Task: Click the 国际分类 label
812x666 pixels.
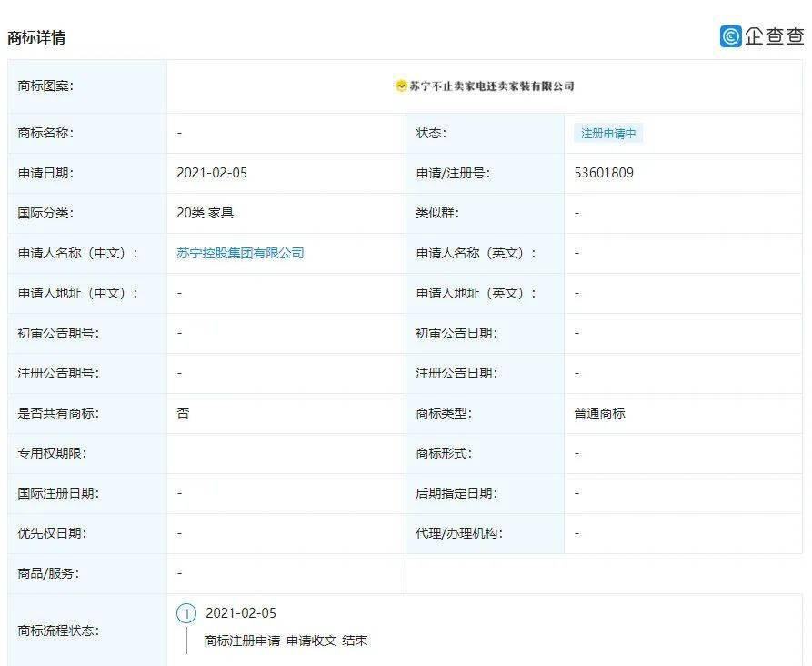Action: click(x=45, y=213)
